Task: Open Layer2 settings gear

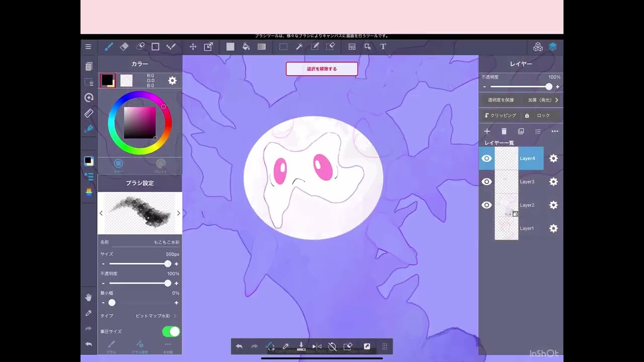Action: (553, 205)
